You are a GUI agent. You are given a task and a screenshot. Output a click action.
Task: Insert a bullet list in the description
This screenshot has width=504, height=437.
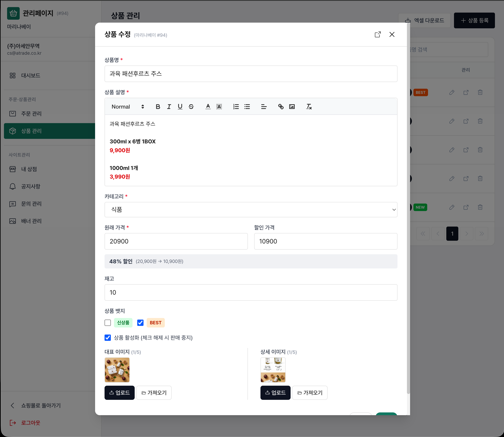pyautogui.click(x=247, y=107)
